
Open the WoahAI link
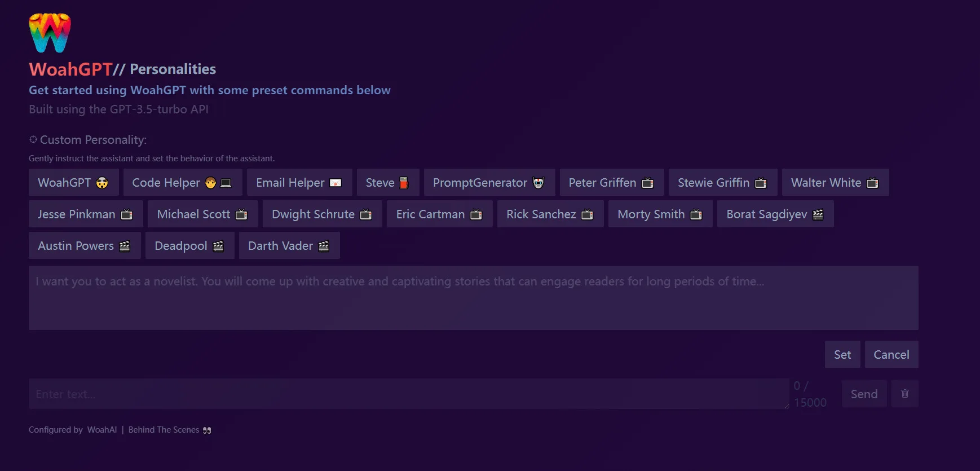(x=102, y=430)
